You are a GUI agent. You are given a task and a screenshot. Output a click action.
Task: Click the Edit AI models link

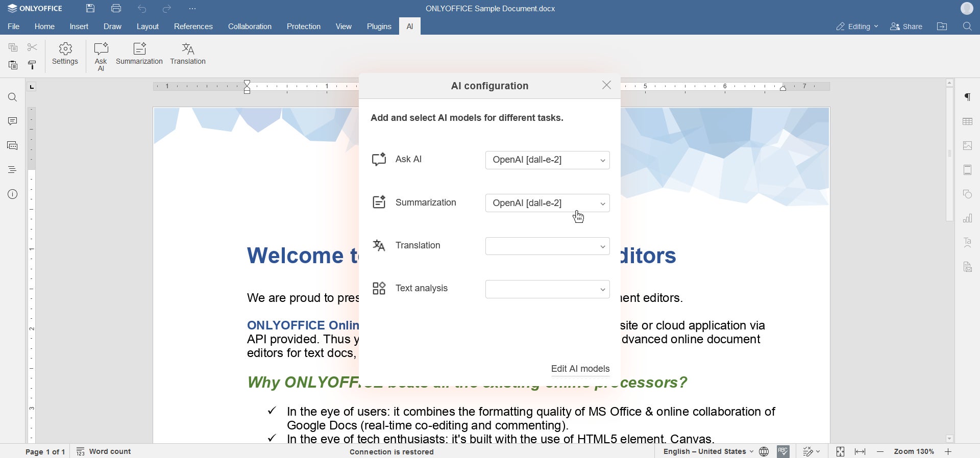point(580,369)
